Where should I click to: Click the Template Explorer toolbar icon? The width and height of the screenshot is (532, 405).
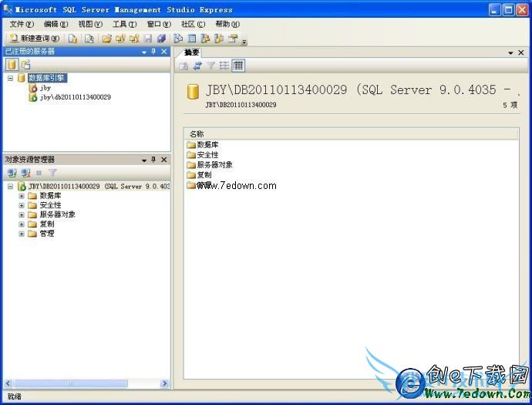tap(219, 39)
